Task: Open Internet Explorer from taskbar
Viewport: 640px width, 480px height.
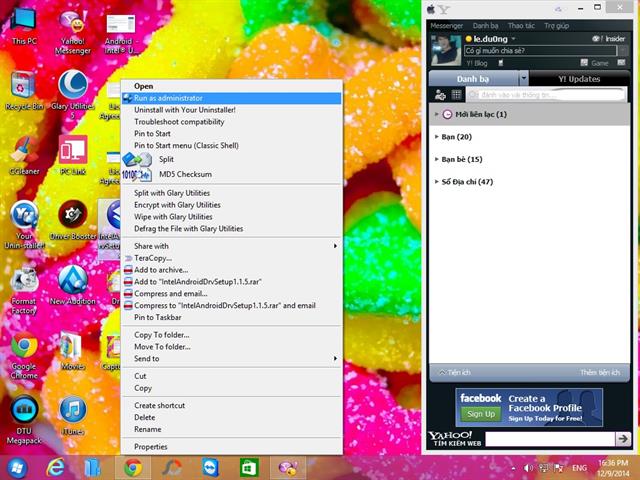Action: point(56,468)
